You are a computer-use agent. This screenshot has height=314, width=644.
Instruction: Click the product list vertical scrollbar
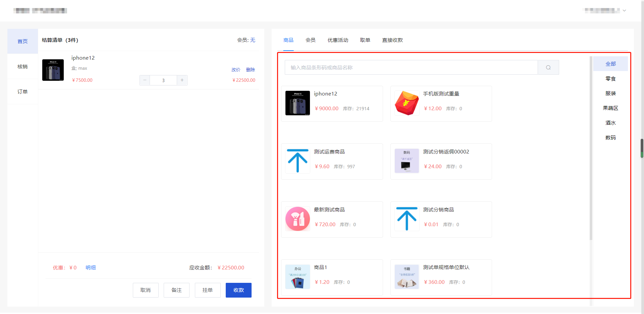click(x=591, y=147)
